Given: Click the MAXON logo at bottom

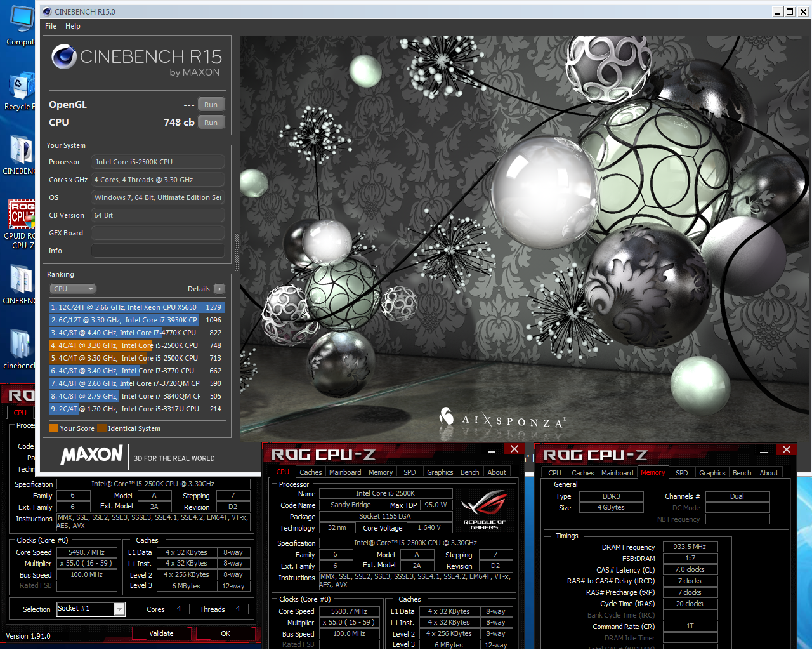Looking at the screenshot, I should 92,454.
